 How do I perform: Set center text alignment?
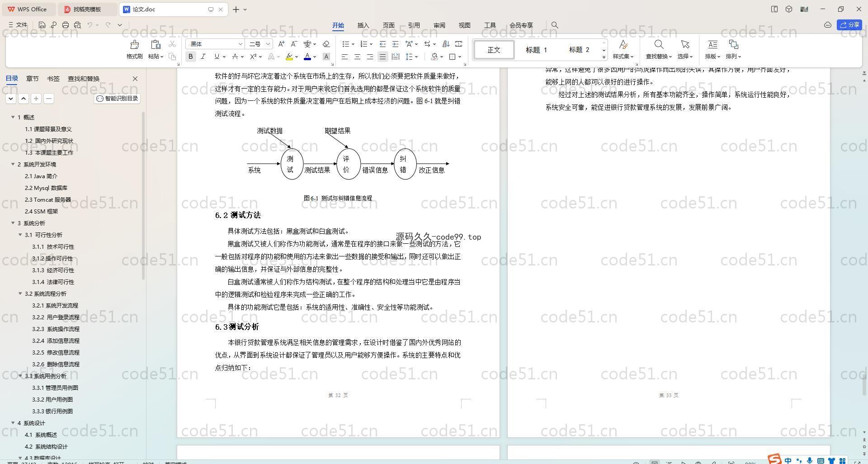click(x=357, y=57)
